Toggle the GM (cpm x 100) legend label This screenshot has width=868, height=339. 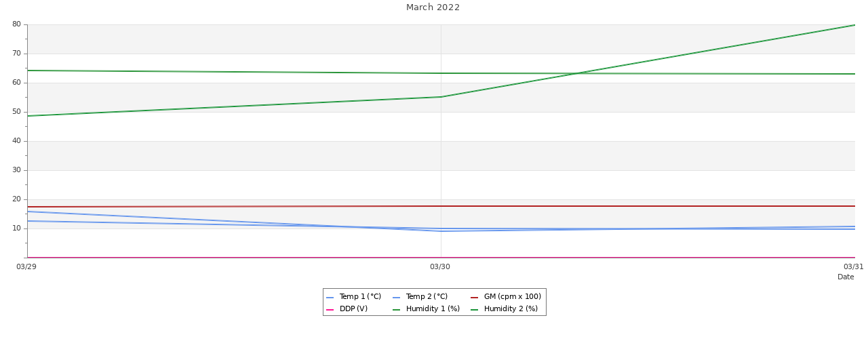[x=512, y=297]
